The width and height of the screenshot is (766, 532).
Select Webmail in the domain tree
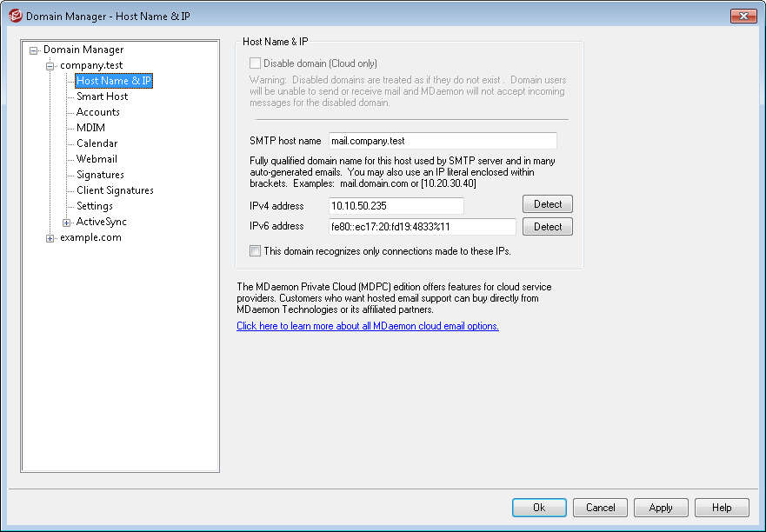click(x=97, y=159)
